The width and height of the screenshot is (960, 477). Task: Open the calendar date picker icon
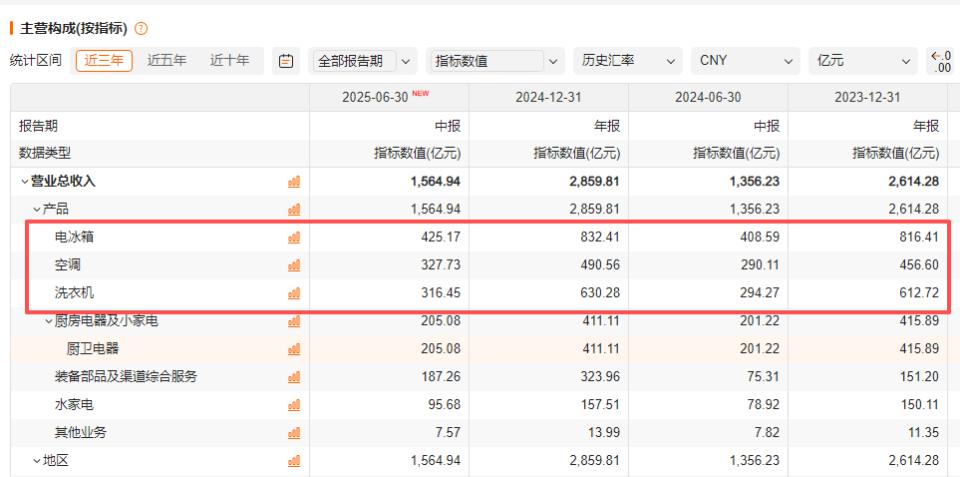[x=285, y=61]
